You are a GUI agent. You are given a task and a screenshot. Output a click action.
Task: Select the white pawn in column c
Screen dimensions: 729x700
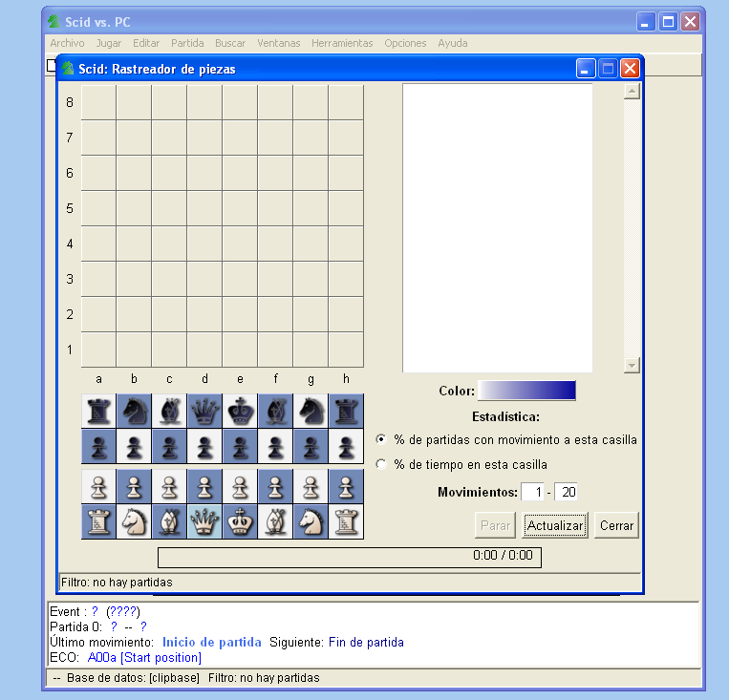(x=169, y=487)
